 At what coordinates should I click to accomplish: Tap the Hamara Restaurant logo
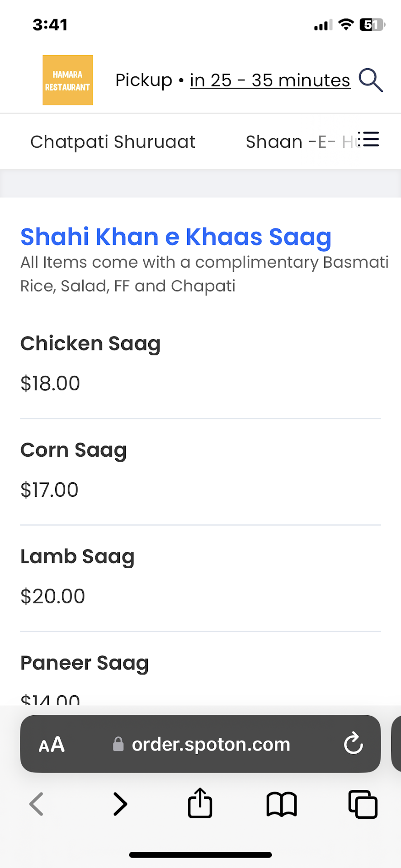click(x=67, y=80)
